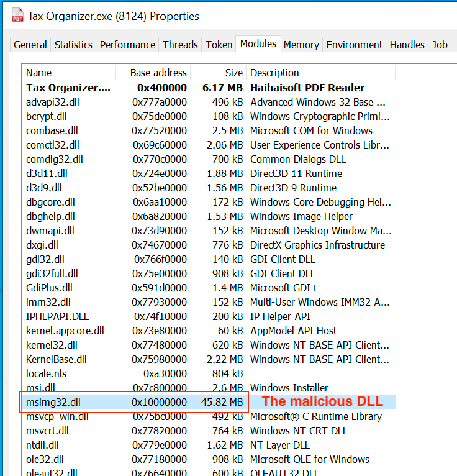Click base address 0x400000

pos(162,88)
